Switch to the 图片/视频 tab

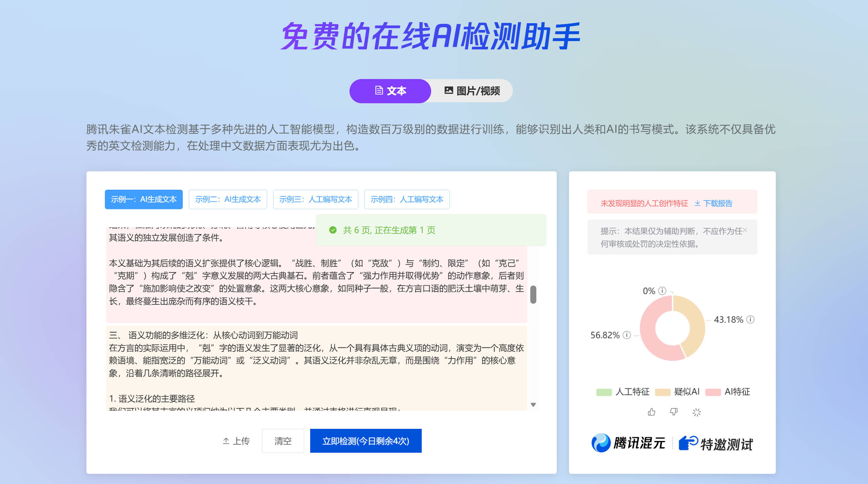(472, 91)
